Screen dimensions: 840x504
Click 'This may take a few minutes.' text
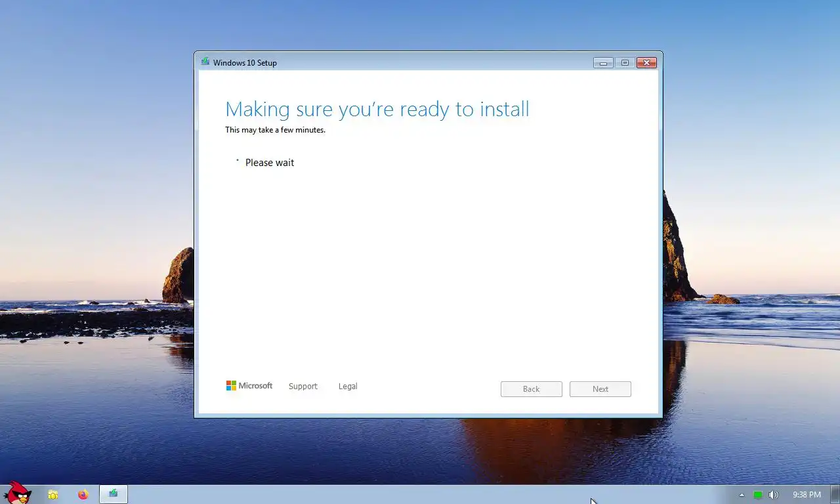(275, 130)
